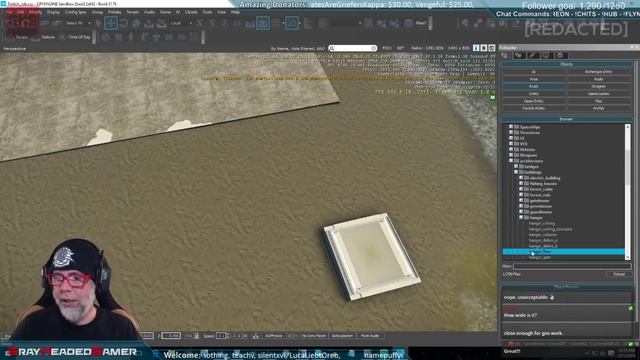The height and width of the screenshot is (360, 640).
Task: Open the Texture tool button
Action: tap(44, 37)
